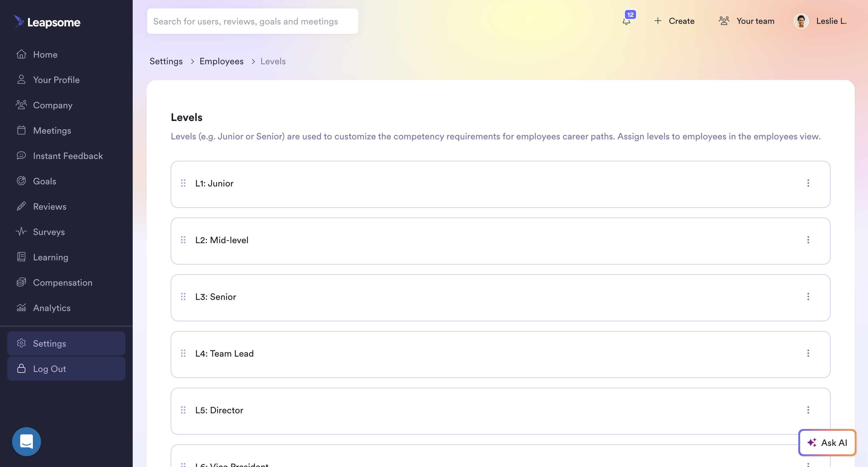Click the Instant Feedback chat icon
The height and width of the screenshot is (467, 868).
(21, 155)
